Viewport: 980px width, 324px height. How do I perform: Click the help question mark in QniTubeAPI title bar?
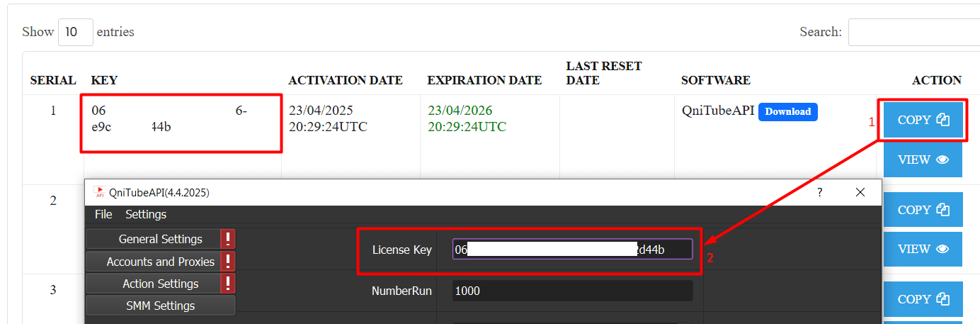tap(820, 192)
